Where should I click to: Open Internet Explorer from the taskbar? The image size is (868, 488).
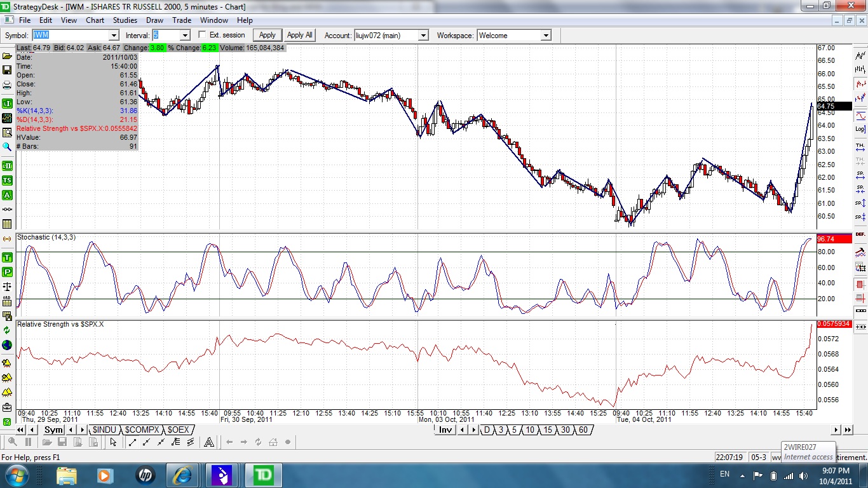tap(182, 475)
